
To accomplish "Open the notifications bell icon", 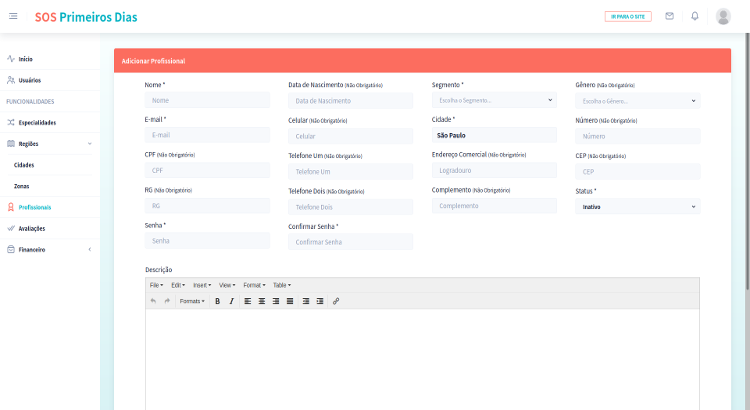I will tap(695, 16).
